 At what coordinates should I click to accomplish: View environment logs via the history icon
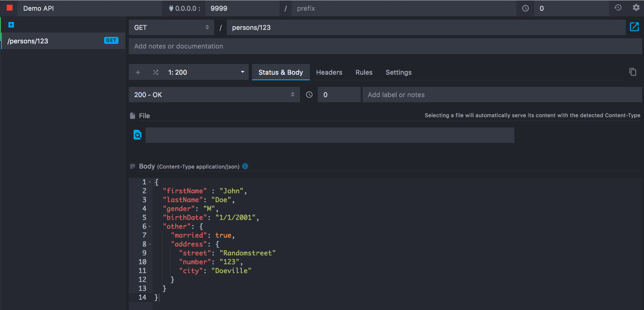point(617,7)
